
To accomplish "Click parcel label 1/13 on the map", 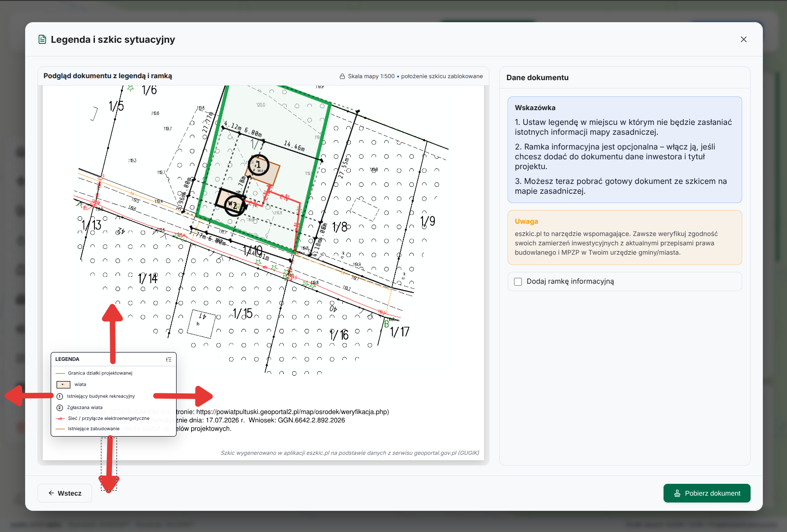I will pos(91,225).
